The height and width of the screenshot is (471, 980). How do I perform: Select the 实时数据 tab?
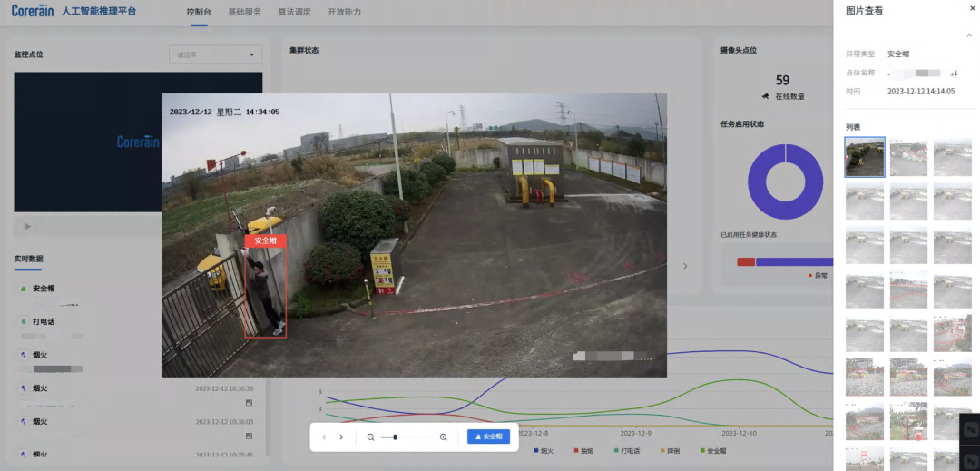click(x=28, y=259)
